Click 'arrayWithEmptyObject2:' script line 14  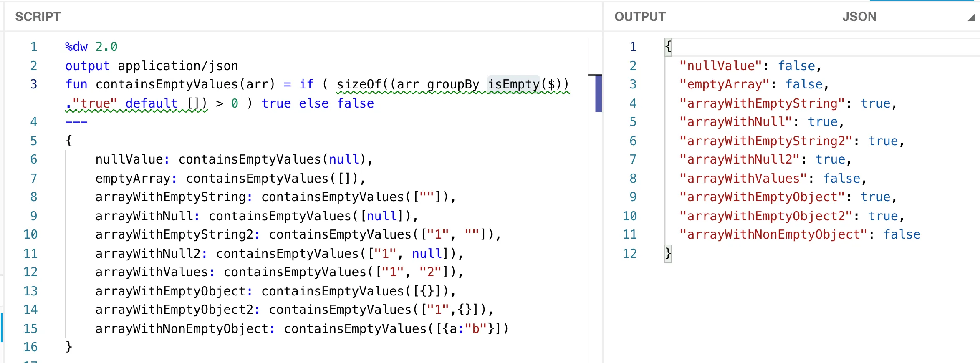(294, 310)
